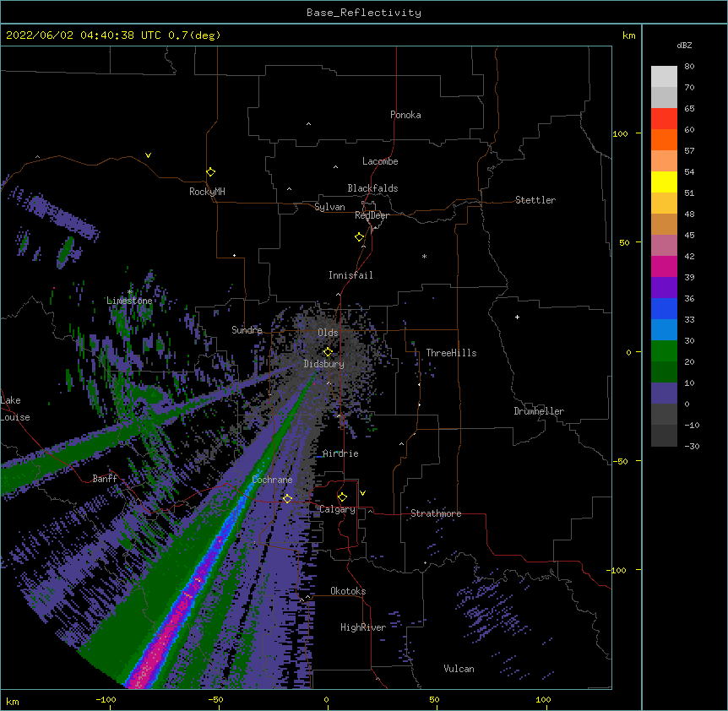This screenshot has height=711, width=728.
Task: Click the Limestone label
Action: 129,301
